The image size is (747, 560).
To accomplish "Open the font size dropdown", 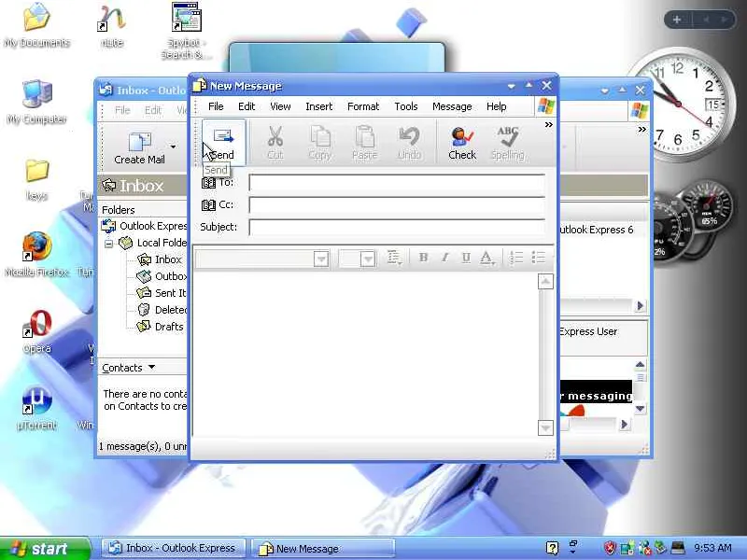I will tap(367, 259).
